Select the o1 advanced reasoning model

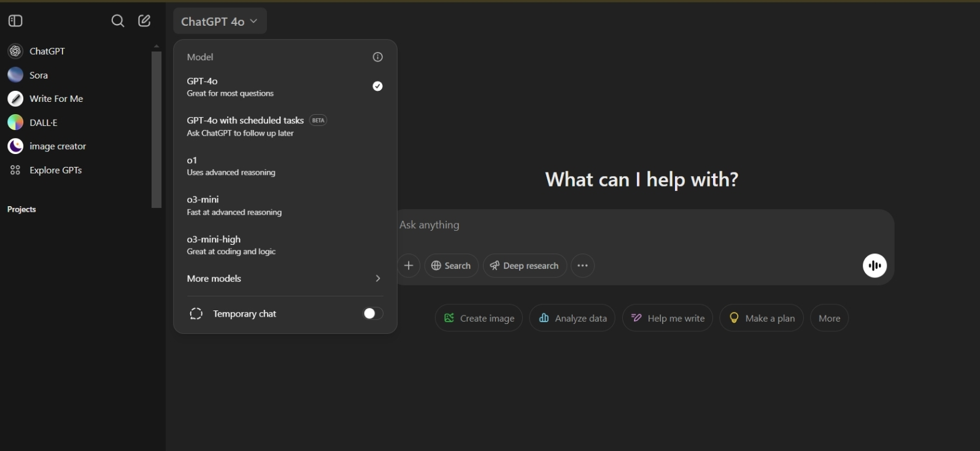pos(285,166)
